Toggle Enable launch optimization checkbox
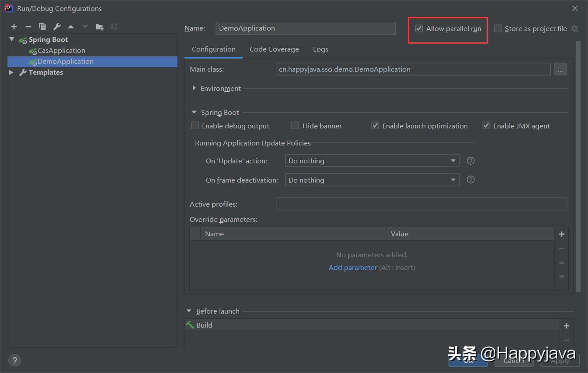 (375, 126)
